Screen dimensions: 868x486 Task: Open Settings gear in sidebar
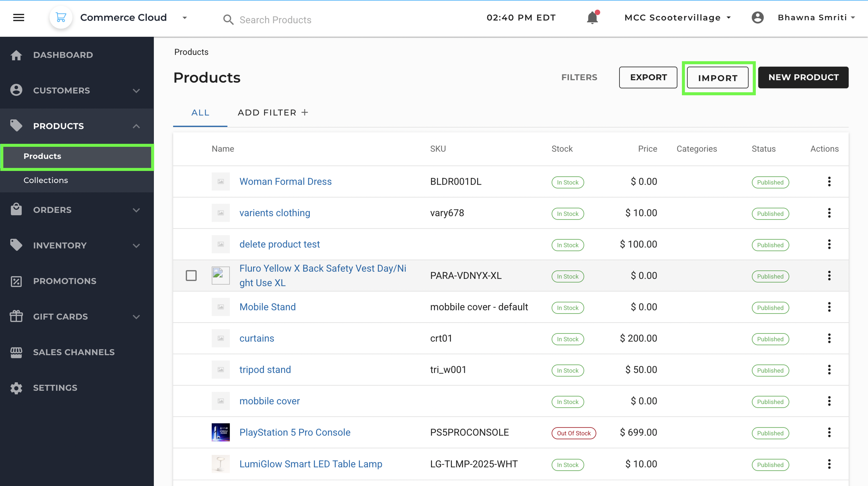point(16,388)
